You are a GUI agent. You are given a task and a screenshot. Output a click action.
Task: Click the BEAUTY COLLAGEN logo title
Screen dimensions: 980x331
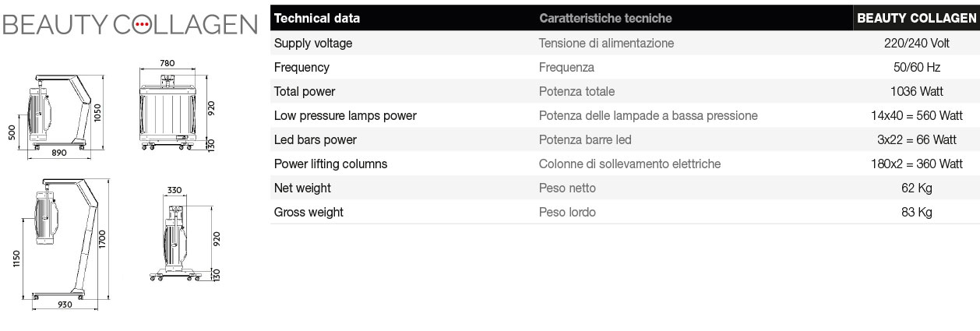coord(129,25)
